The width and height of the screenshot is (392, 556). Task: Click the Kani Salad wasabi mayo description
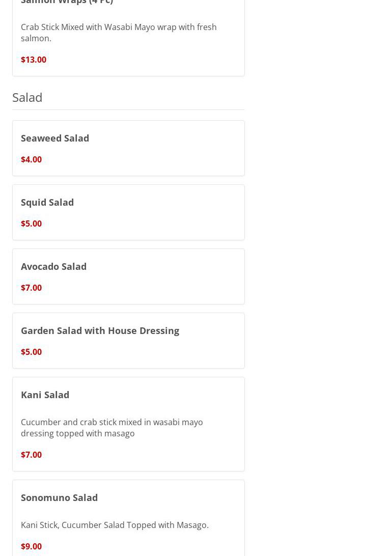pos(111,428)
